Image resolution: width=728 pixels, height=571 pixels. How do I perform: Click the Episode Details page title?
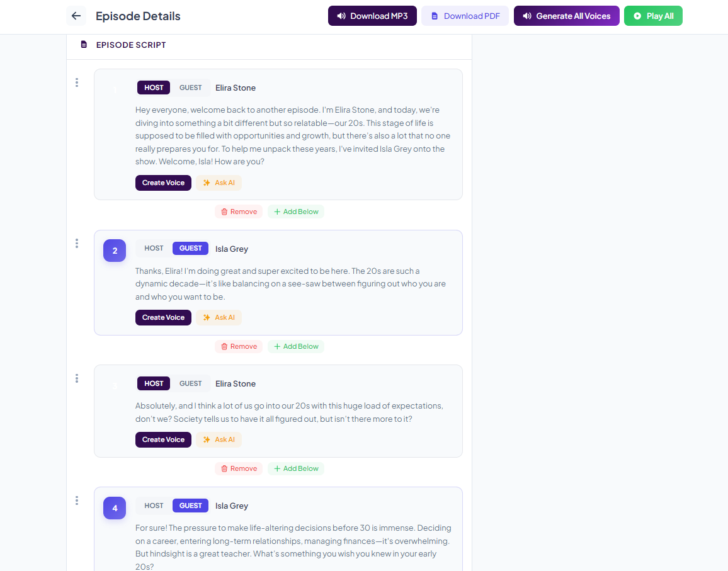[x=138, y=16]
